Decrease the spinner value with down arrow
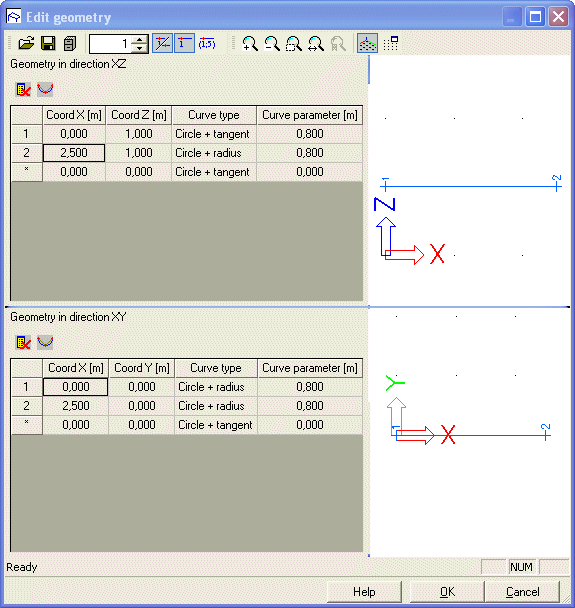The width and height of the screenshot is (575, 608). point(139,48)
